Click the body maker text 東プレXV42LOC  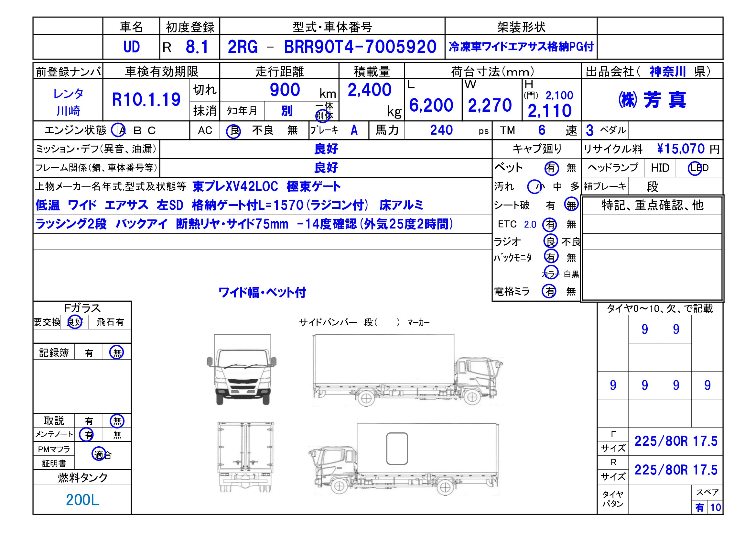(235, 186)
